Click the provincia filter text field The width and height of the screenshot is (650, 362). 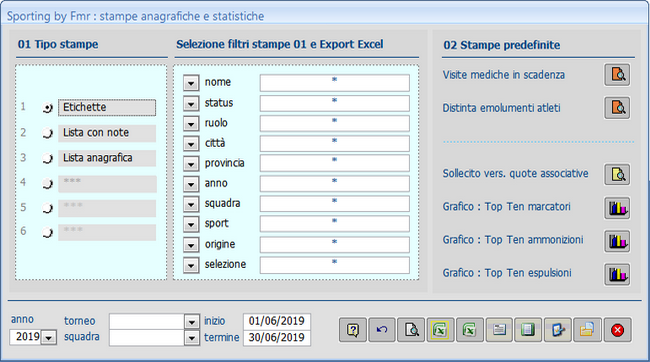[x=335, y=163]
